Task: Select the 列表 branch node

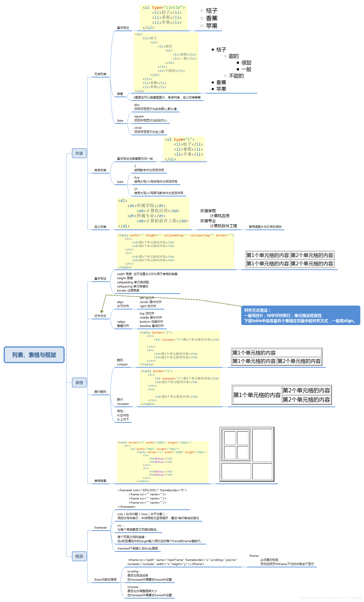Action: pos(79,153)
